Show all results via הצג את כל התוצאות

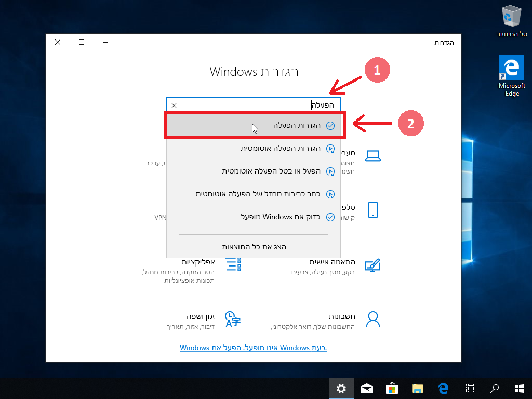254,247
